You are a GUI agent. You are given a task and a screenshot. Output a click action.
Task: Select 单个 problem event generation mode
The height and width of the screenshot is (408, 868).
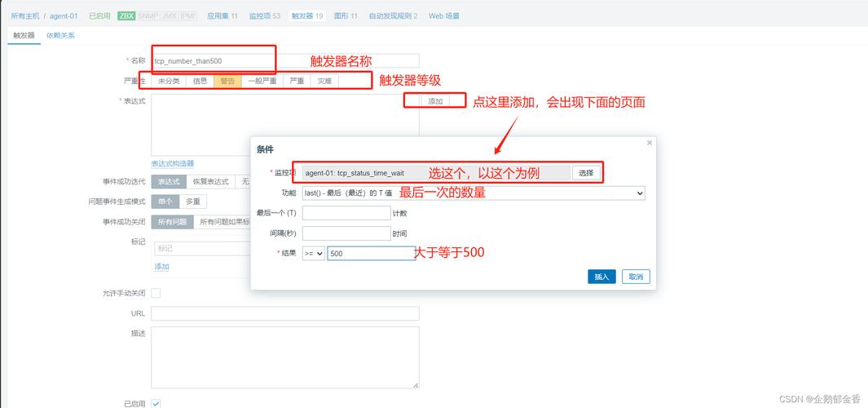[x=165, y=202]
